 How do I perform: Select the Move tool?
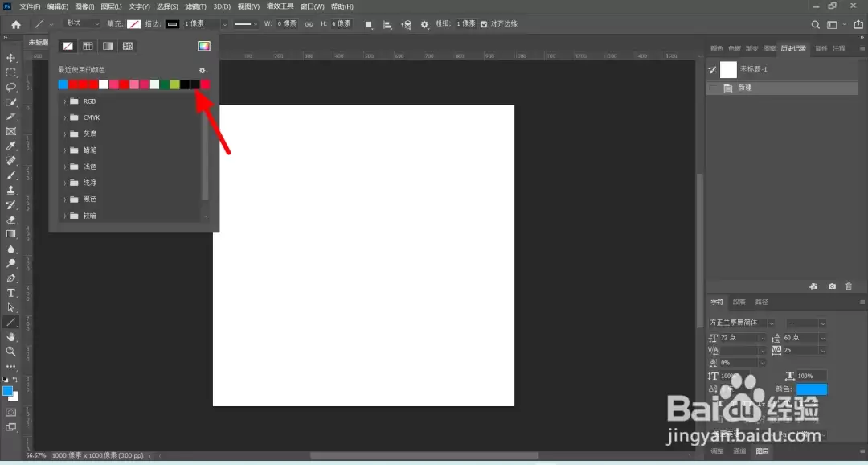click(x=10, y=58)
